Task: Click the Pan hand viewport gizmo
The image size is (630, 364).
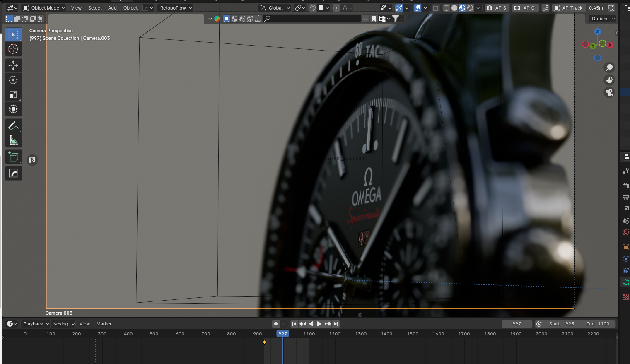Action: 609,80
